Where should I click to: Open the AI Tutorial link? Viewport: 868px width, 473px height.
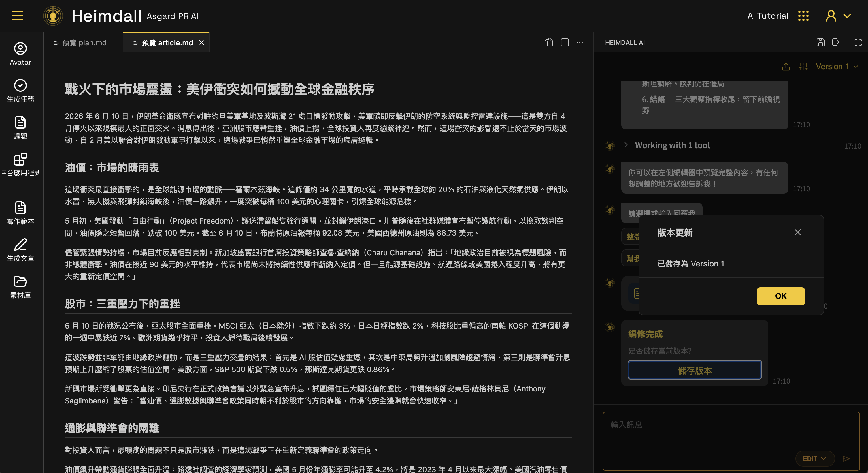(768, 16)
